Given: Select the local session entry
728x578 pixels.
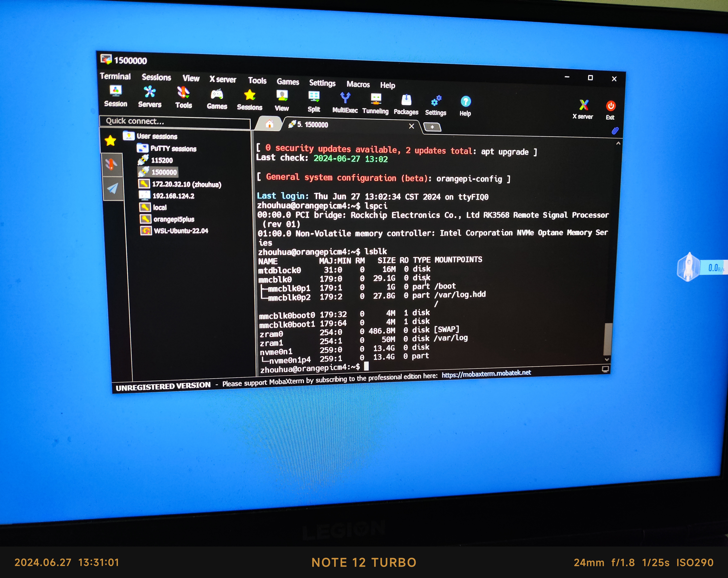Looking at the screenshot, I should 153,207.
